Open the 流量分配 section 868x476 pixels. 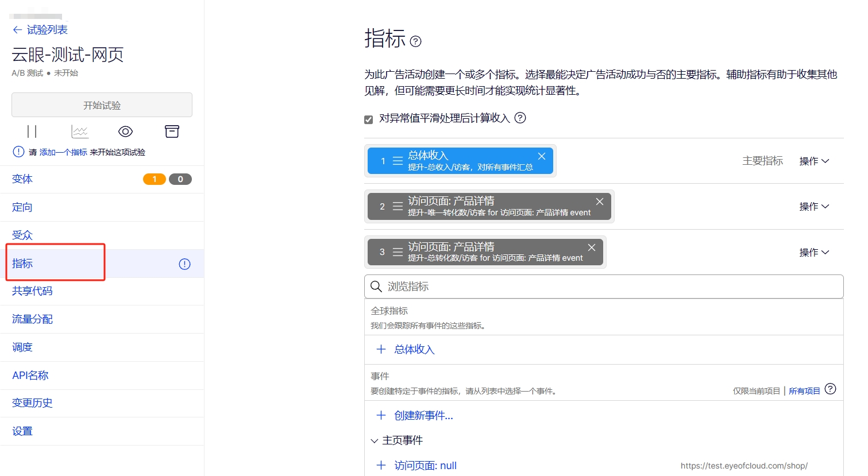click(x=102, y=319)
